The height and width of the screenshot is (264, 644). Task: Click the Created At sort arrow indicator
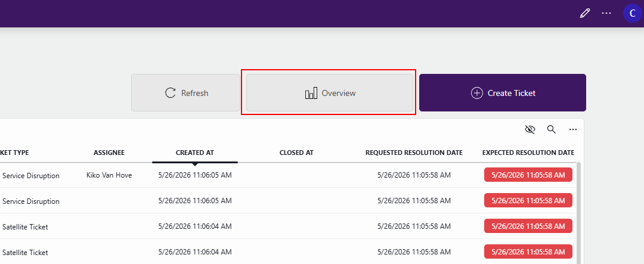click(x=195, y=164)
